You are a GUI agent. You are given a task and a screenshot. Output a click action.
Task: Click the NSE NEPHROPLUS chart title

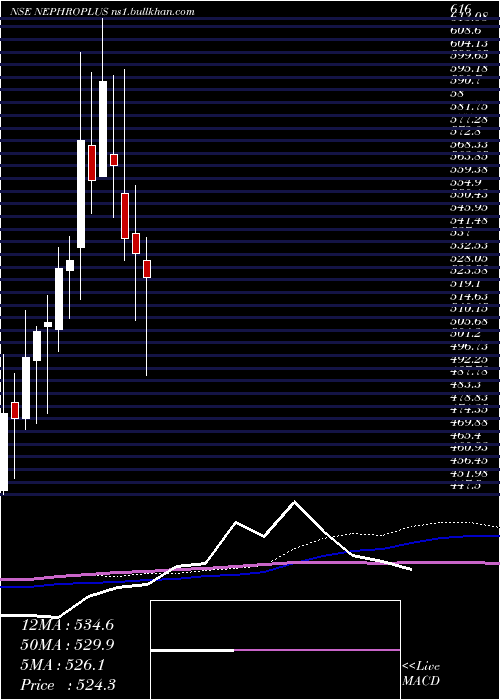point(103,12)
